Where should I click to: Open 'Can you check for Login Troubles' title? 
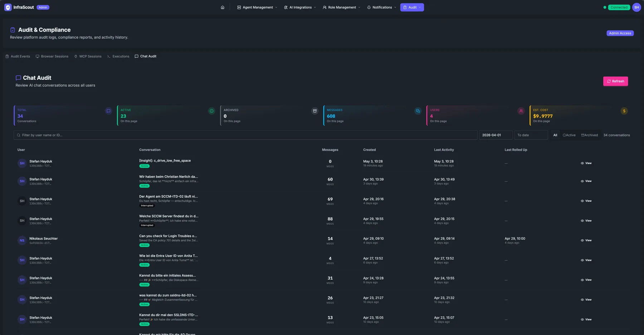168,236
